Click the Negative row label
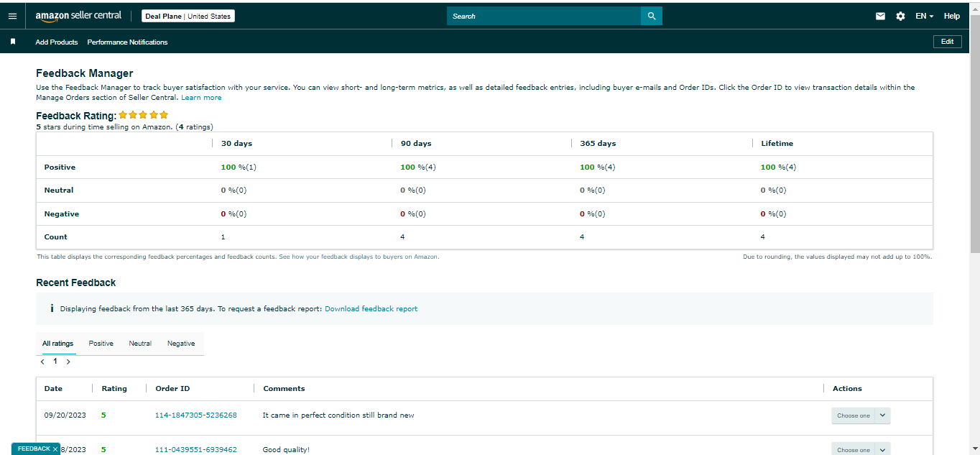Image resolution: width=980 pixels, height=455 pixels. [x=61, y=213]
